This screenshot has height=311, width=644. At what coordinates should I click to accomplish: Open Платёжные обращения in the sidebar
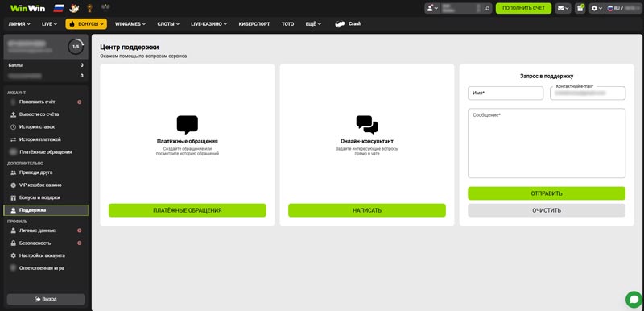pyautogui.click(x=45, y=152)
